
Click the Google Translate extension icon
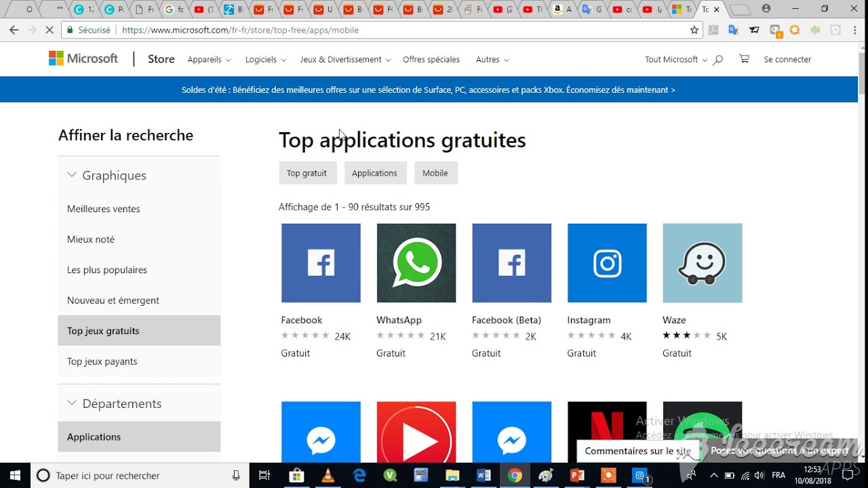pyautogui.click(x=733, y=30)
